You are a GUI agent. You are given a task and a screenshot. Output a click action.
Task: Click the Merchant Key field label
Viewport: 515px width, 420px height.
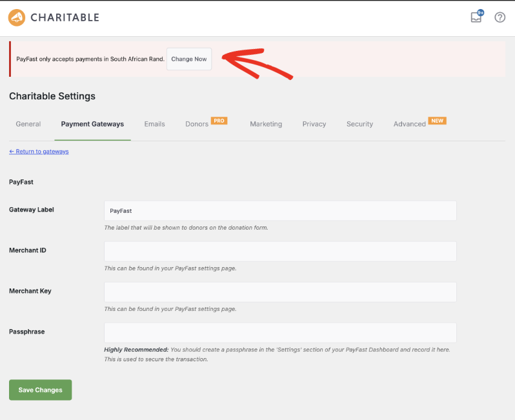(x=30, y=291)
